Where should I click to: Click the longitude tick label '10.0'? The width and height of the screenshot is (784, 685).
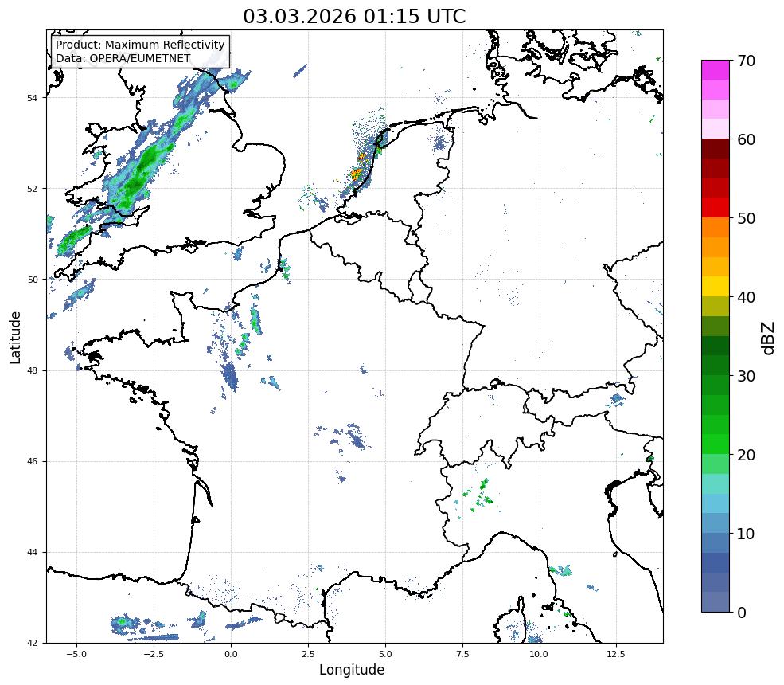click(x=539, y=653)
